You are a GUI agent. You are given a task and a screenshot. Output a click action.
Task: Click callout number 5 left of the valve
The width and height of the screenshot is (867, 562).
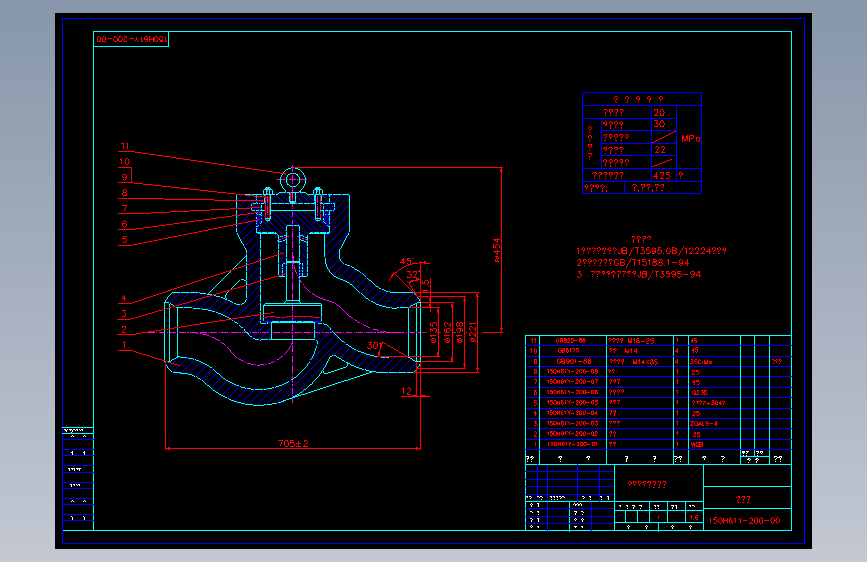click(125, 240)
